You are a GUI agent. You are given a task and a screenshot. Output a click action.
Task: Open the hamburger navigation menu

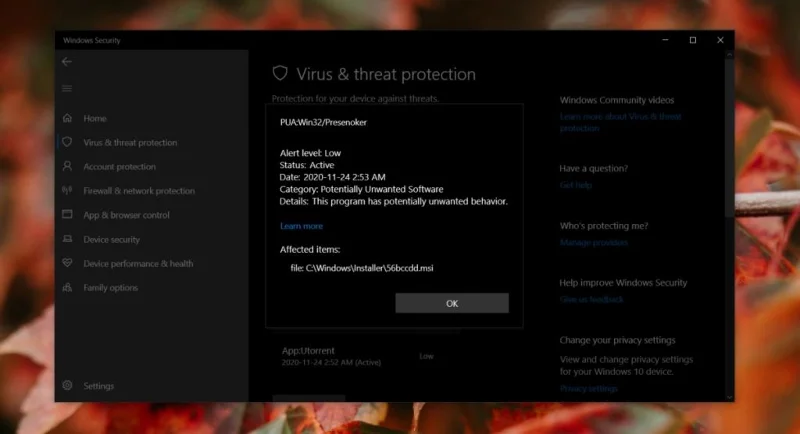tap(67, 89)
